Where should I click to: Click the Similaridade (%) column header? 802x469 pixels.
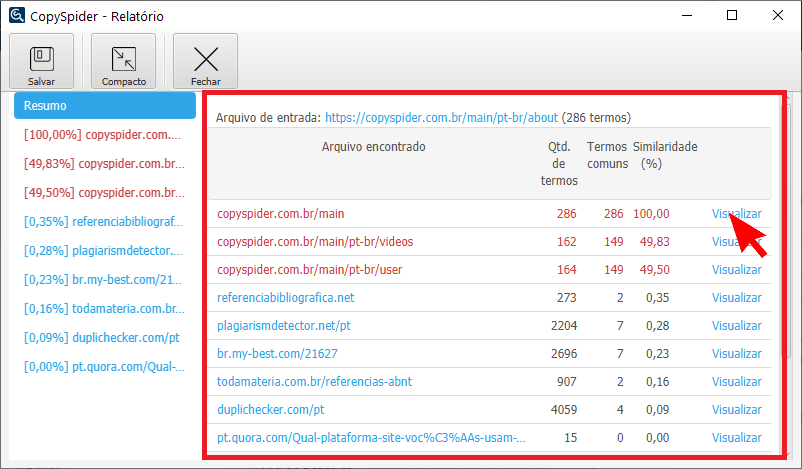pos(665,155)
